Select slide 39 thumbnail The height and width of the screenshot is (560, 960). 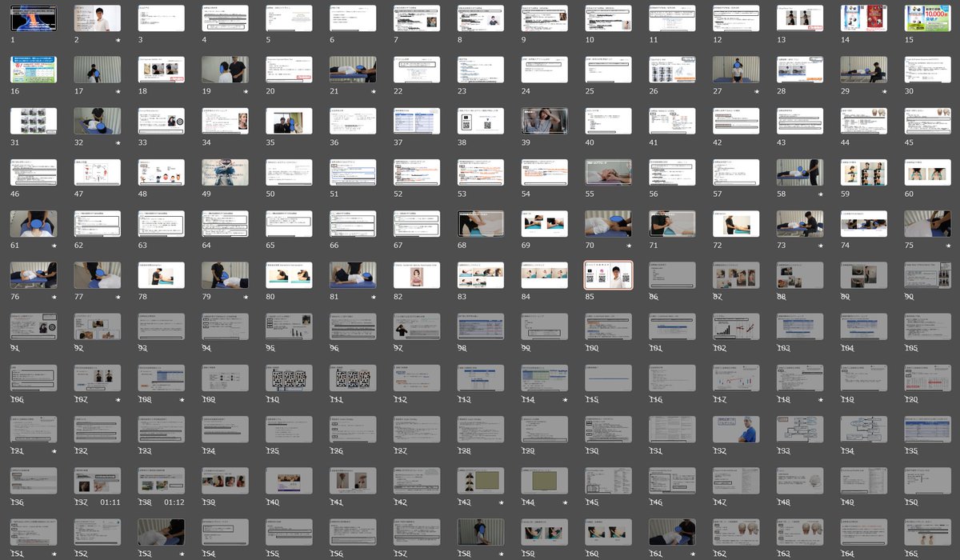545,121
